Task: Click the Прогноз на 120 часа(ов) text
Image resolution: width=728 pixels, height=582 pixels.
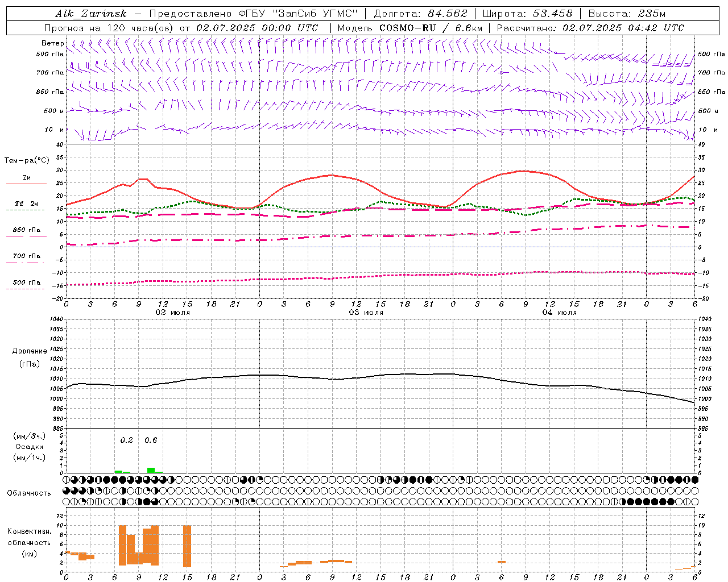Action: pyautogui.click(x=109, y=28)
